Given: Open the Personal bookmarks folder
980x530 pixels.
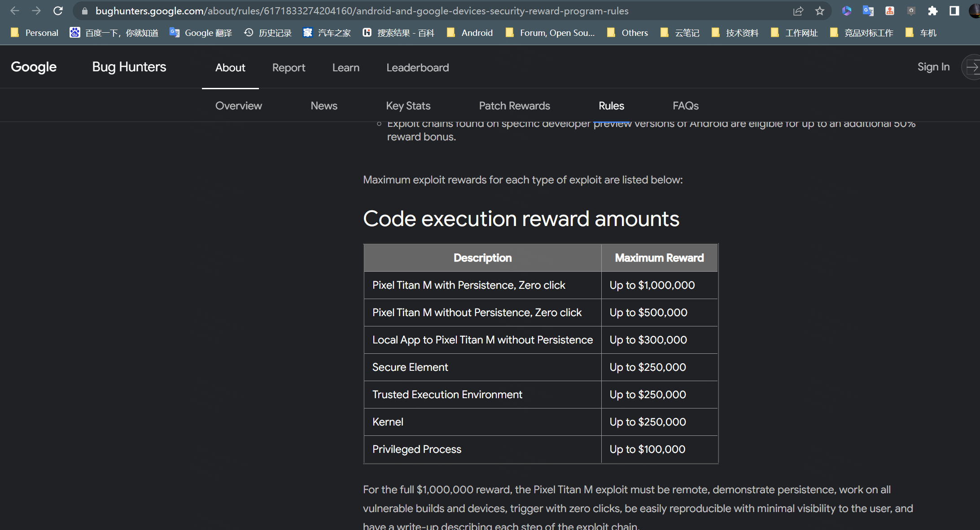Looking at the screenshot, I should (35, 33).
